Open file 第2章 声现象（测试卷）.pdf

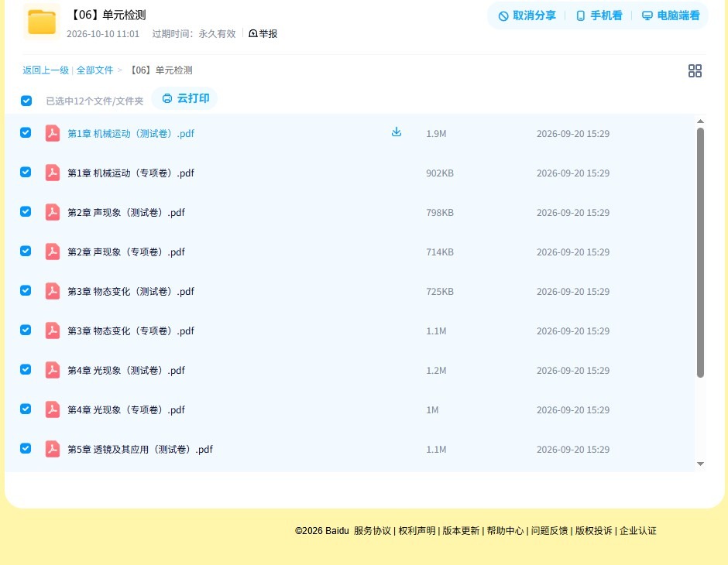tap(126, 212)
